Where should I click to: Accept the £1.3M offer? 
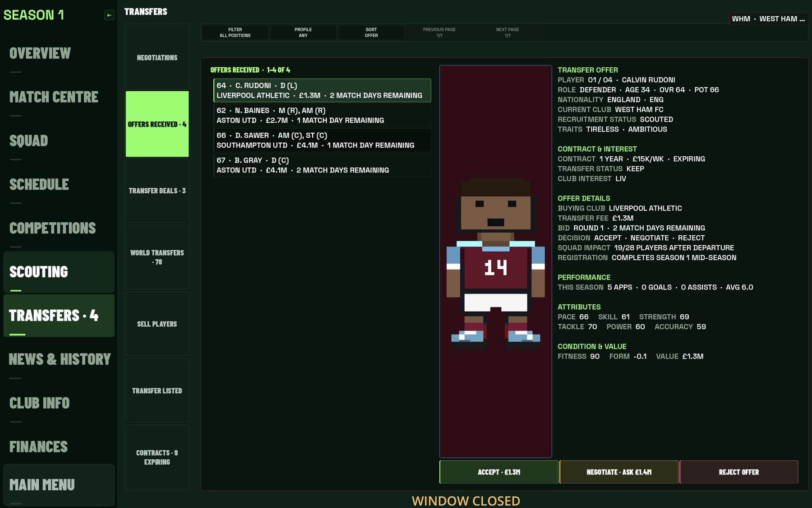(x=499, y=472)
